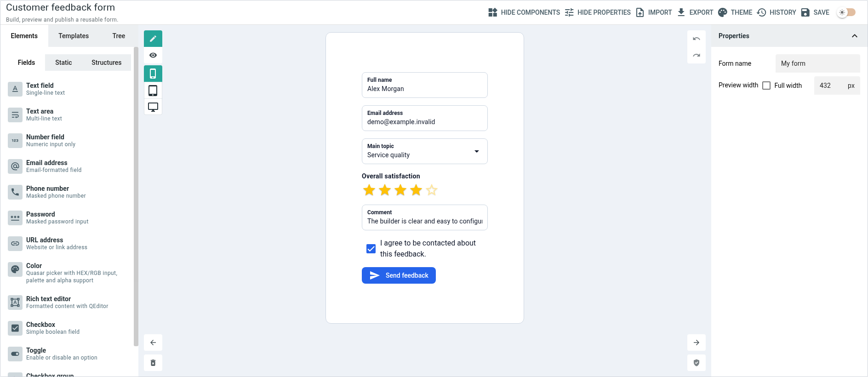Pick the Color palette element icon

click(x=15, y=269)
